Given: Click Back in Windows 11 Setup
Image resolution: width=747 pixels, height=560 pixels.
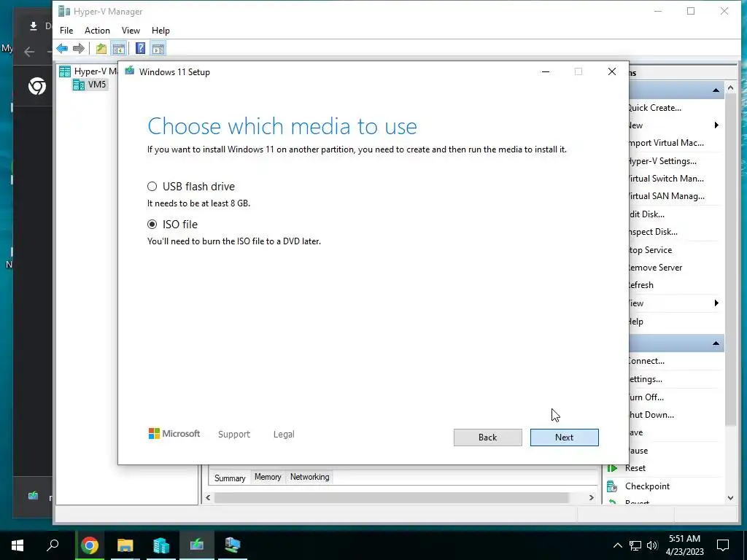Looking at the screenshot, I should point(487,437).
